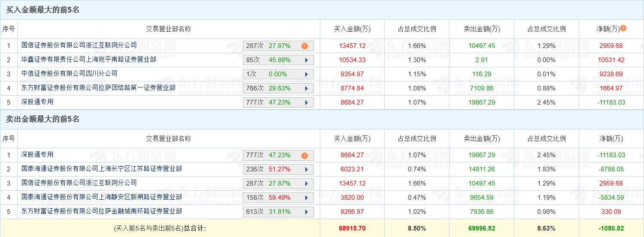Click the (买入前5名与卖出前5名)总合计 label
This screenshot has height=237, width=644.
[160, 229]
